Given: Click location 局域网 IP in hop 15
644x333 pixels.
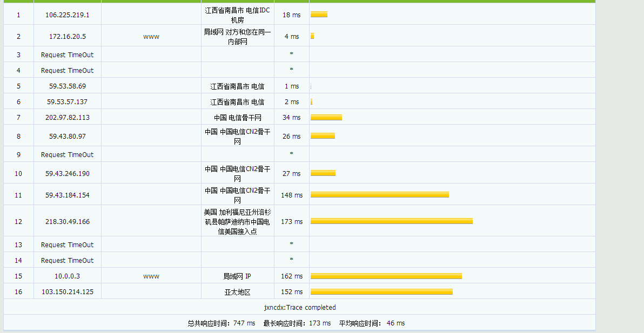Looking at the screenshot, I should (237, 276).
